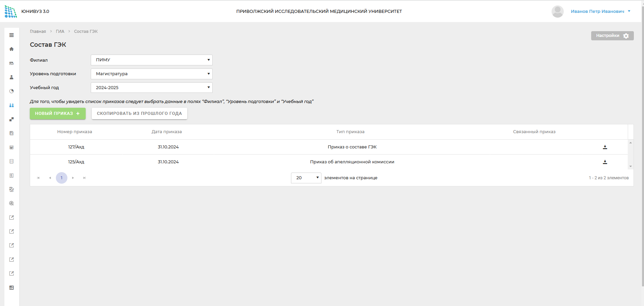This screenshot has height=306, width=644.
Task: Click the '1 - 2 из 2 элементов' text
Action: click(x=609, y=178)
